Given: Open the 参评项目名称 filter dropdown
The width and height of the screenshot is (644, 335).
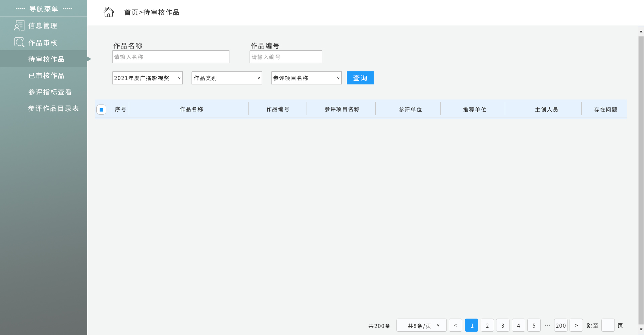Looking at the screenshot, I should pyautogui.click(x=306, y=78).
